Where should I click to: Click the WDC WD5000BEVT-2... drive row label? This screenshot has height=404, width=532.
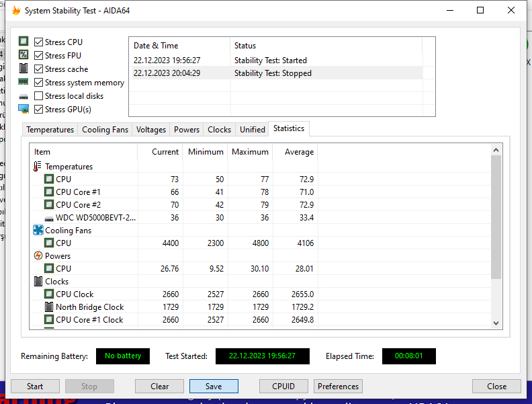(95, 218)
